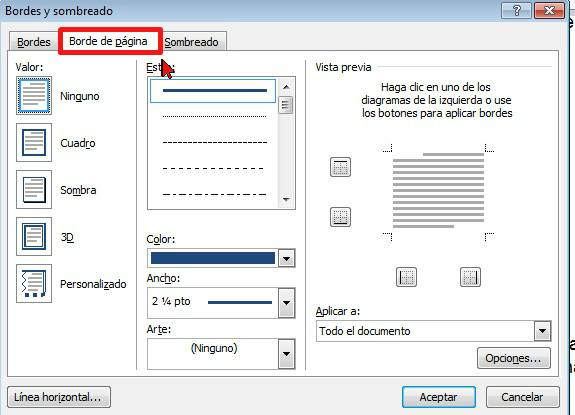Click the style list scroll up arrow
575x415 pixels.
click(x=286, y=87)
